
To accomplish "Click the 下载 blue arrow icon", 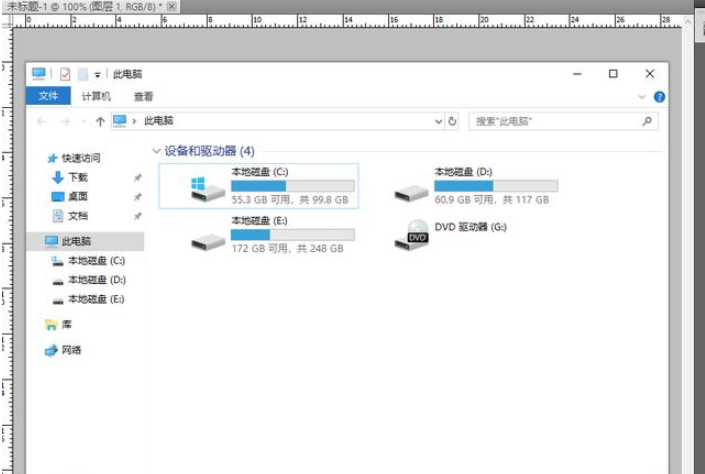I will pos(58,178).
